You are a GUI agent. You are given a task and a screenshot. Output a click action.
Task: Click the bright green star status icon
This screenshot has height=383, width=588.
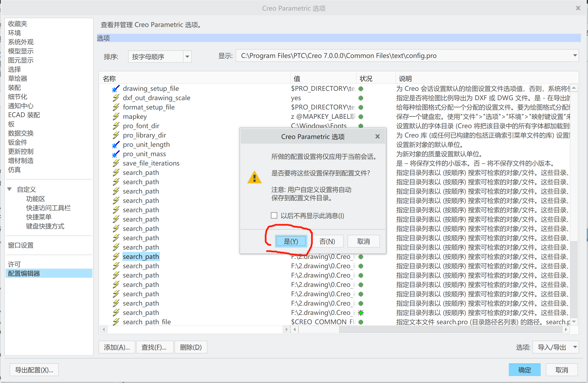coord(361,313)
